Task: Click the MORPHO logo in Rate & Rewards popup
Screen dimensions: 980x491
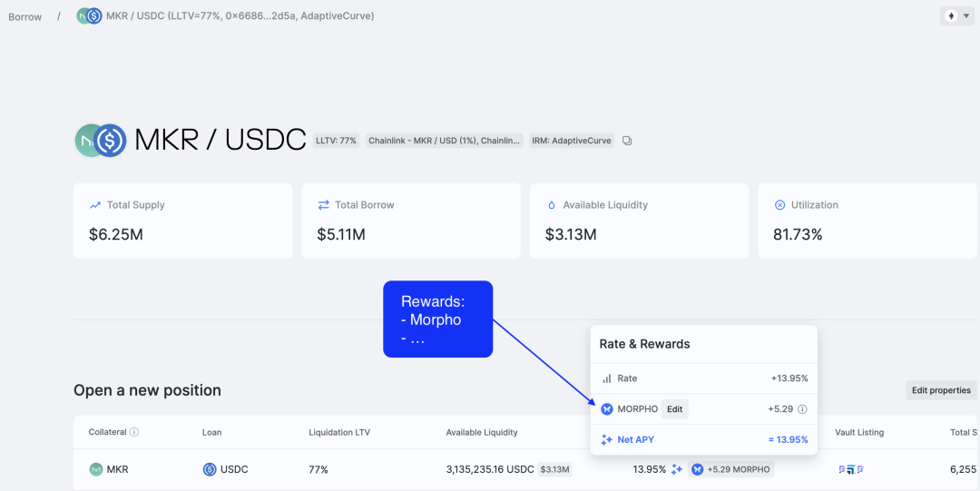Action: point(607,409)
